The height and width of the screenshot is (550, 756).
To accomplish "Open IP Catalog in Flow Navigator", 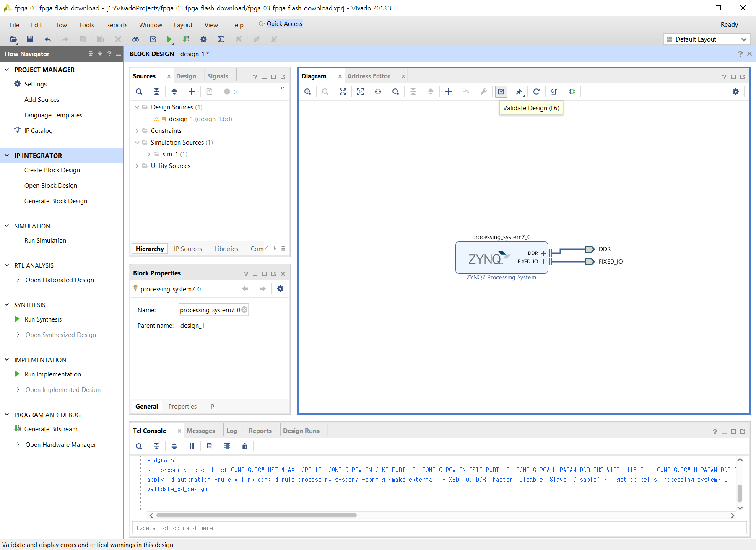I will click(38, 131).
